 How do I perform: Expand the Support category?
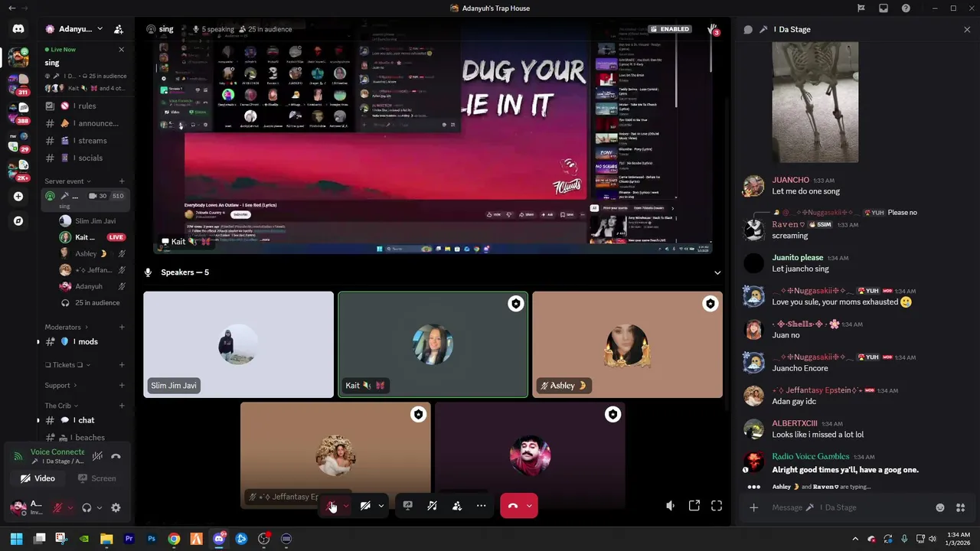60,385
